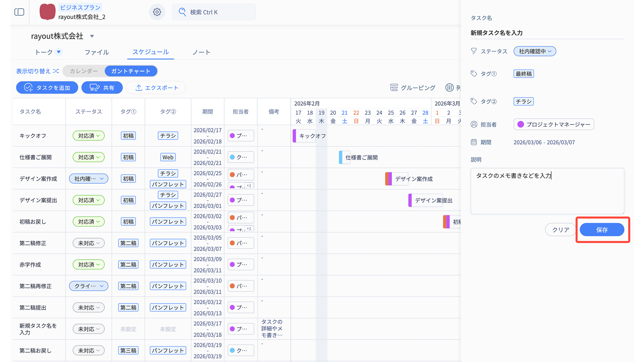Click the magnifier search icon
644x362 pixels.
tap(182, 12)
